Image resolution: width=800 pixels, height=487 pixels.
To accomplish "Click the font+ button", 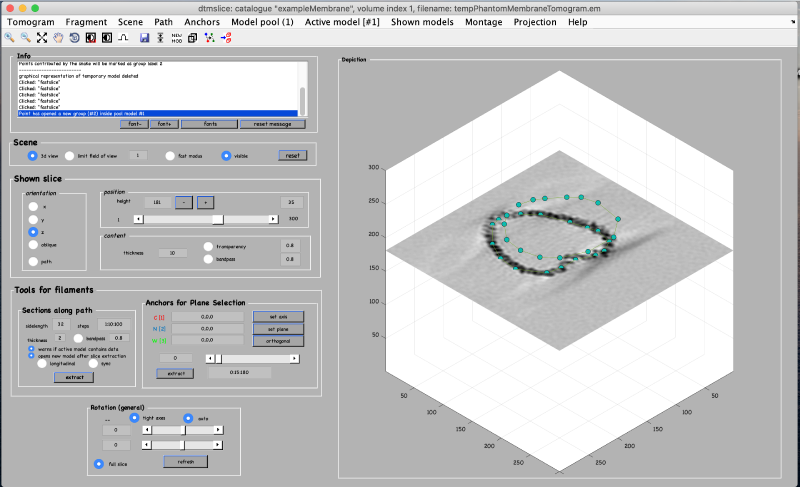I will coord(164,124).
